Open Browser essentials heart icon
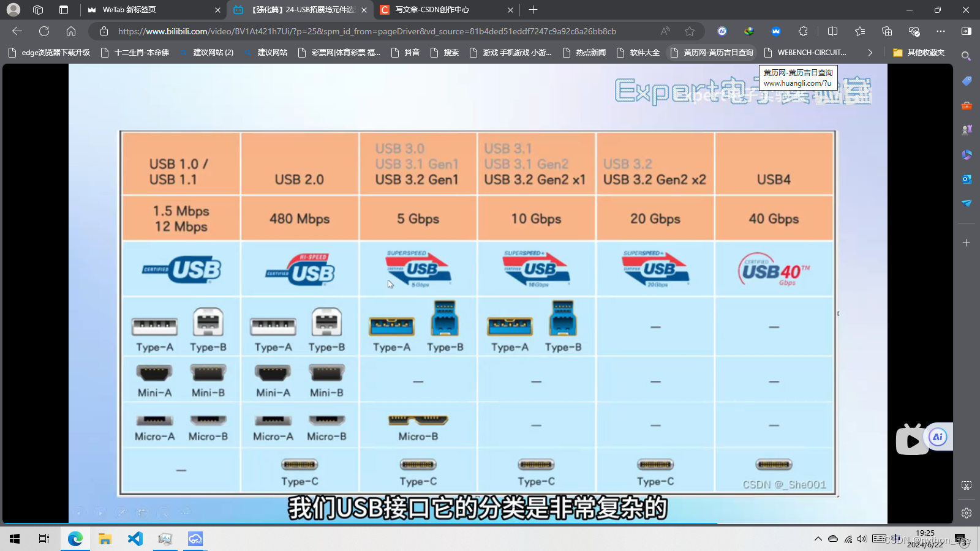The width and height of the screenshot is (980, 551). 914,31
